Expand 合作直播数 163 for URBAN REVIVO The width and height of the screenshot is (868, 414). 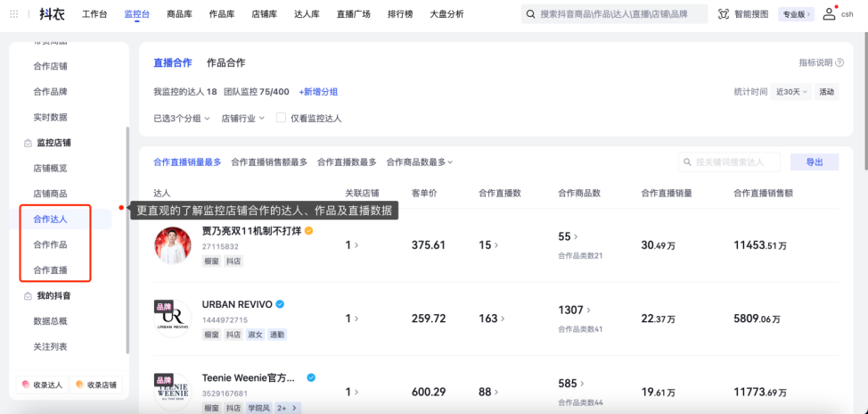pyautogui.click(x=491, y=319)
